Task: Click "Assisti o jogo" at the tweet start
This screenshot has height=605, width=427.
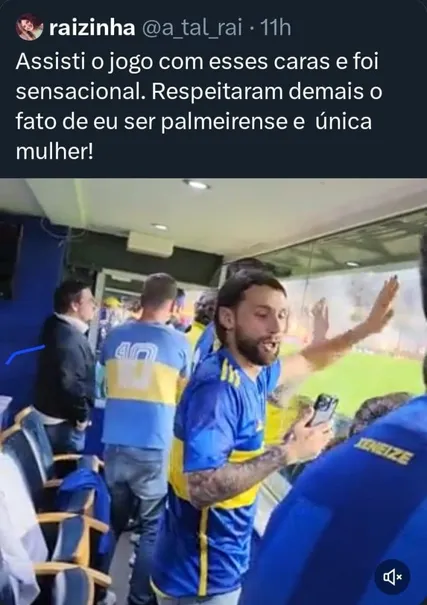Action: [x=84, y=62]
